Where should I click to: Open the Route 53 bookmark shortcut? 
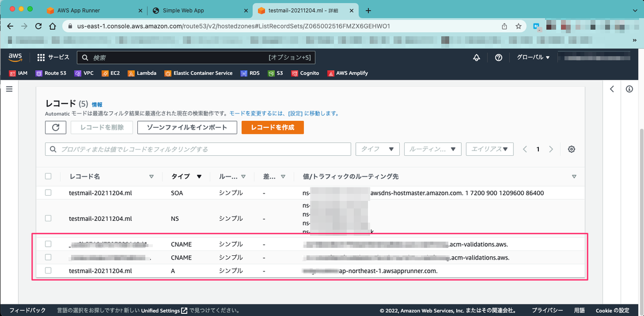[x=51, y=73]
